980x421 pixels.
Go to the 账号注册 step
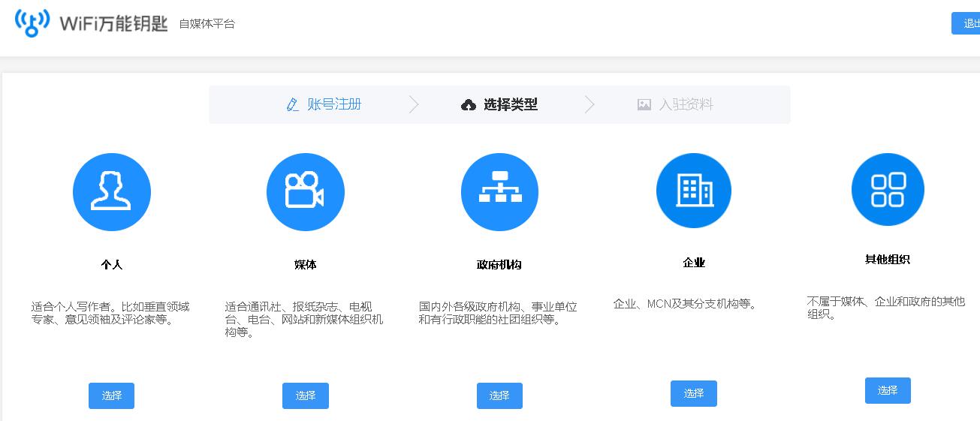334,104
